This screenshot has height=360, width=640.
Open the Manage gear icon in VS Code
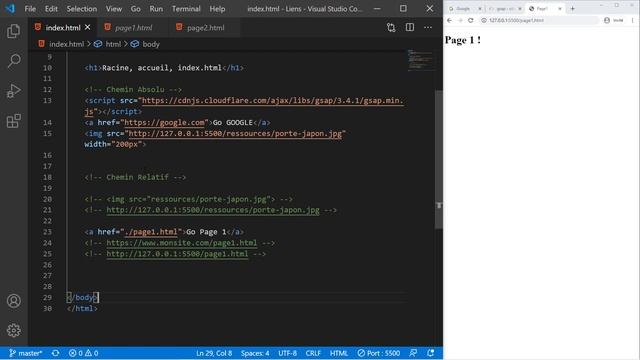pyautogui.click(x=13, y=330)
